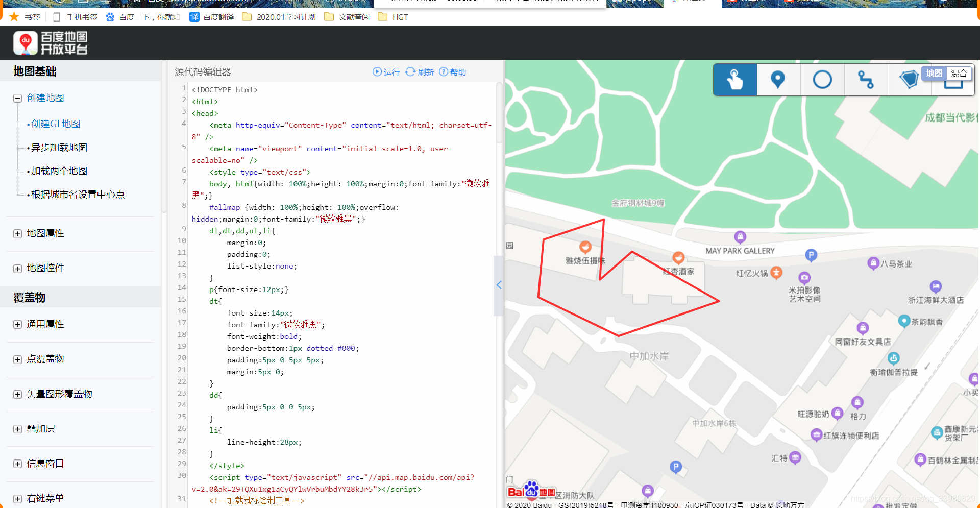Click the 帮助 help link
The height and width of the screenshot is (508, 980).
click(x=458, y=72)
